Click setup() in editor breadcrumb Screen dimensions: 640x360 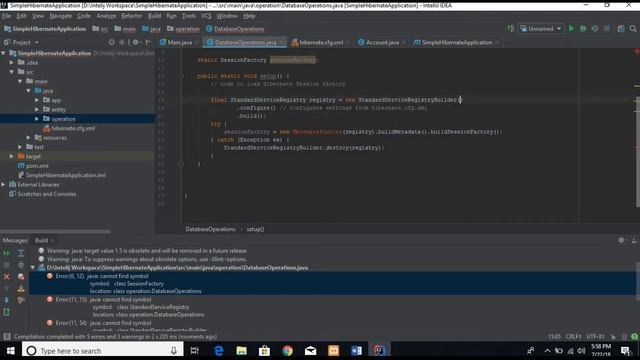coord(255,229)
